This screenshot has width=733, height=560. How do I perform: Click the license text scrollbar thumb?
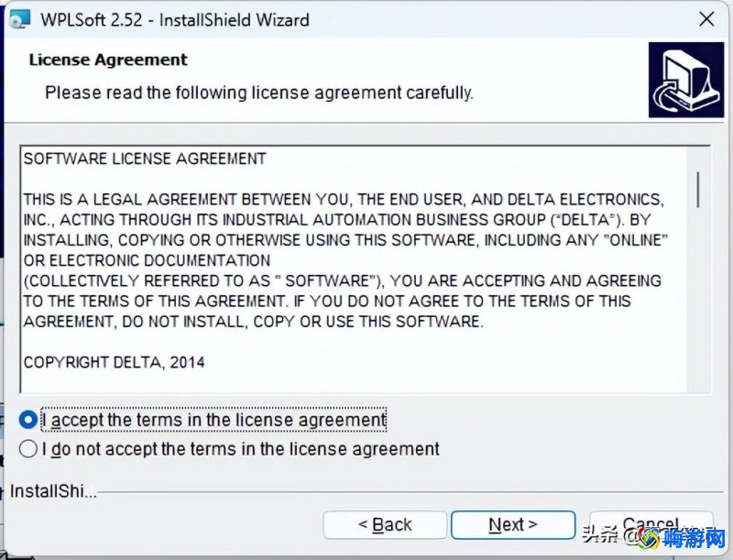[x=698, y=190]
